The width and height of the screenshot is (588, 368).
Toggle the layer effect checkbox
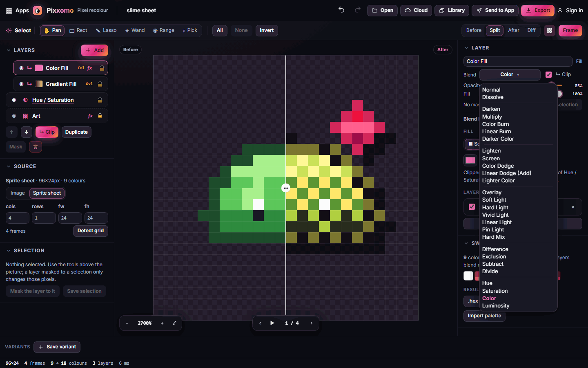(472, 207)
